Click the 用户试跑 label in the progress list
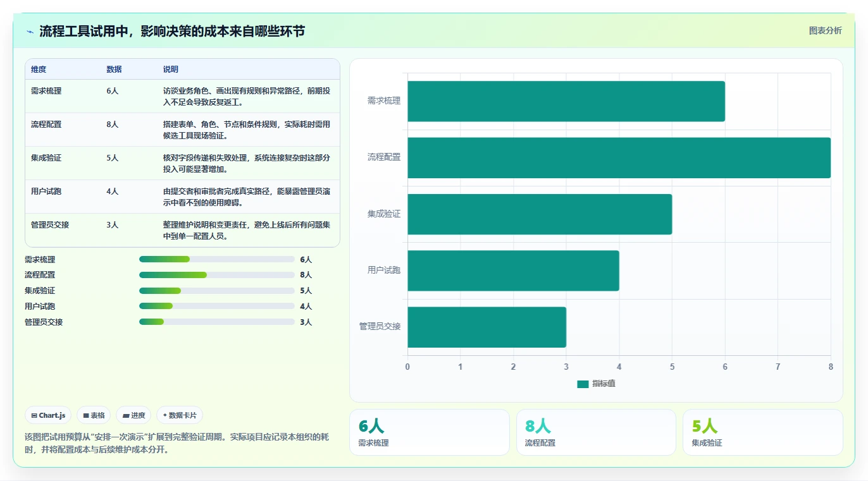The image size is (868, 481). tap(40, 307)
